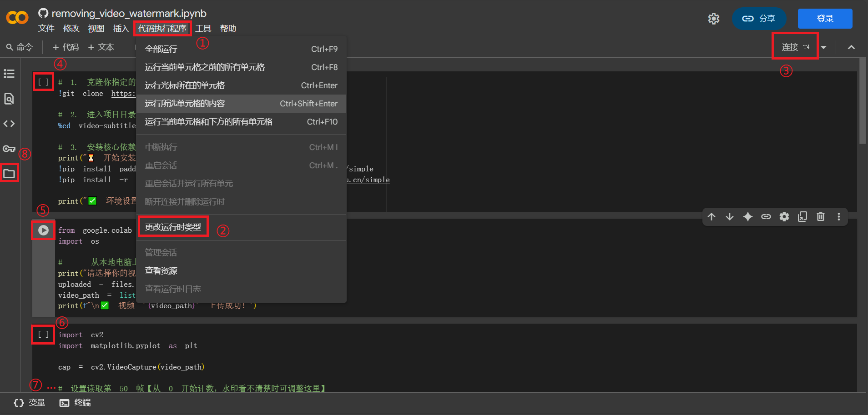This screenshot has width=868, height=415.
Task: Run the google.colab import cell
Action: [x=43, y=230]
